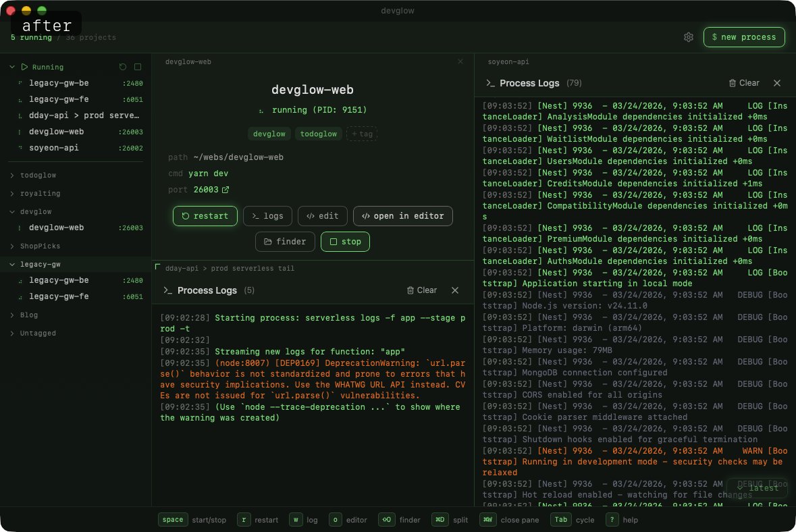This screenshot has width=796, height=532.
Task: Jump to latest log entries
Action: [758, 488]
